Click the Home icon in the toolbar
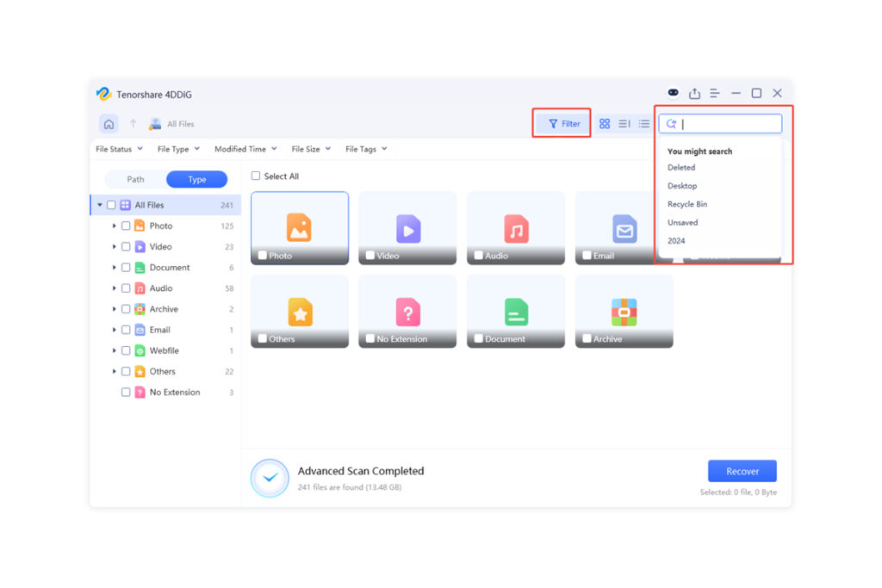This screenshot has height=588, width=882. (107, 123)
